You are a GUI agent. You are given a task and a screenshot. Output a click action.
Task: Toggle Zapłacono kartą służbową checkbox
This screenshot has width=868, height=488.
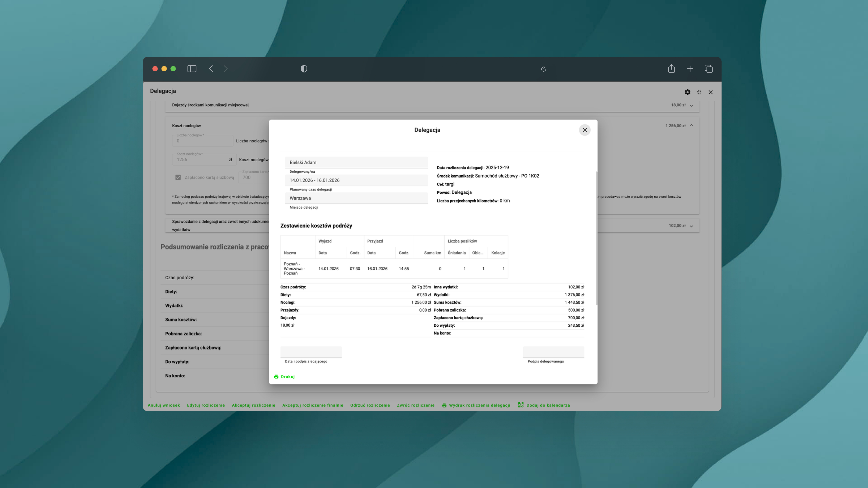click(x=178, y=177)
